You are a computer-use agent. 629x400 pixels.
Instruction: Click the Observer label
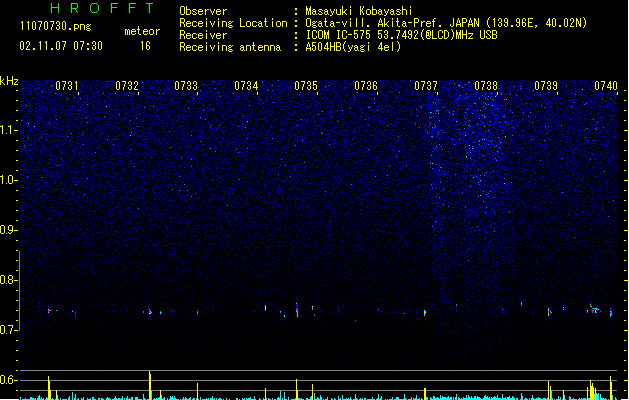(x=203, y=11)
